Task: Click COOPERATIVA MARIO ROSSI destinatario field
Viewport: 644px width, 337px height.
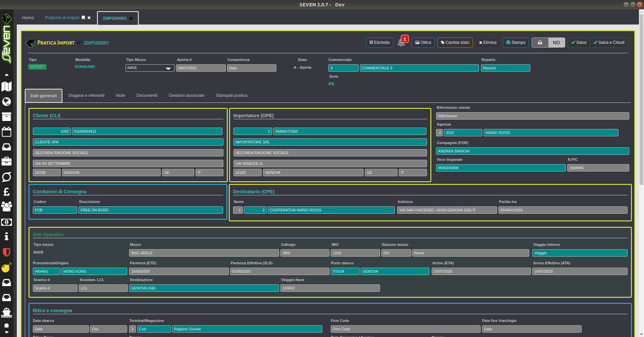Action: [x=331, y=210]
